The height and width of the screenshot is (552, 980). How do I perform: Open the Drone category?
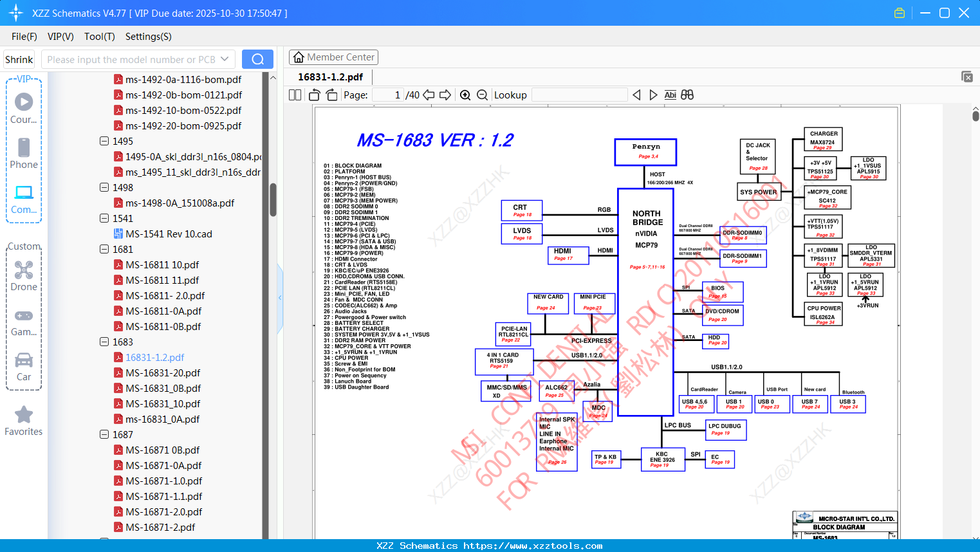click(x=24, y=275)
